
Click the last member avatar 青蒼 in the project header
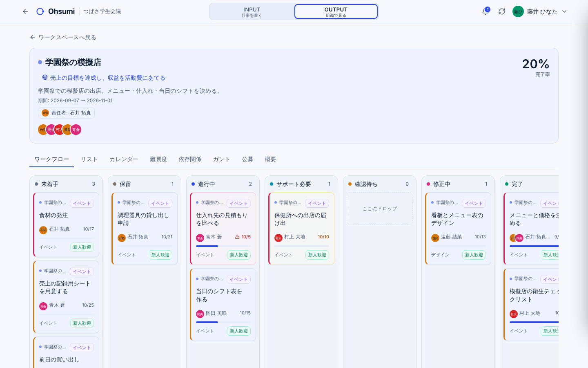tap(76, 130)
